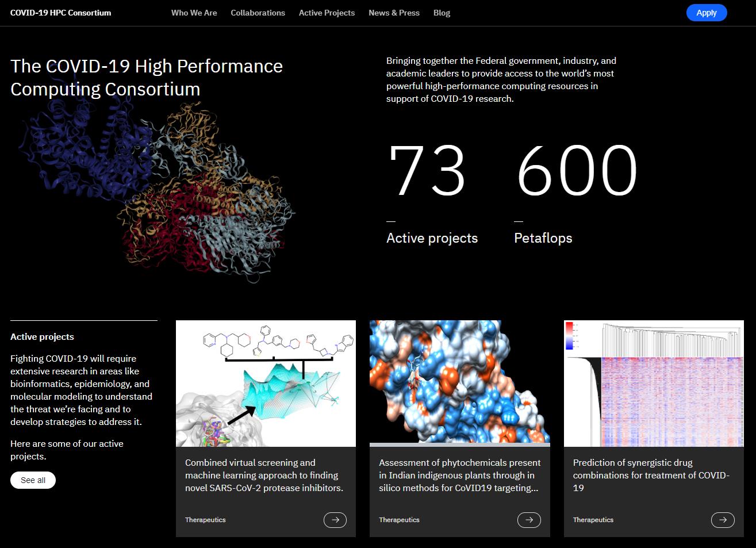Click the '600' petaflops number

click(x=577, y=171)
